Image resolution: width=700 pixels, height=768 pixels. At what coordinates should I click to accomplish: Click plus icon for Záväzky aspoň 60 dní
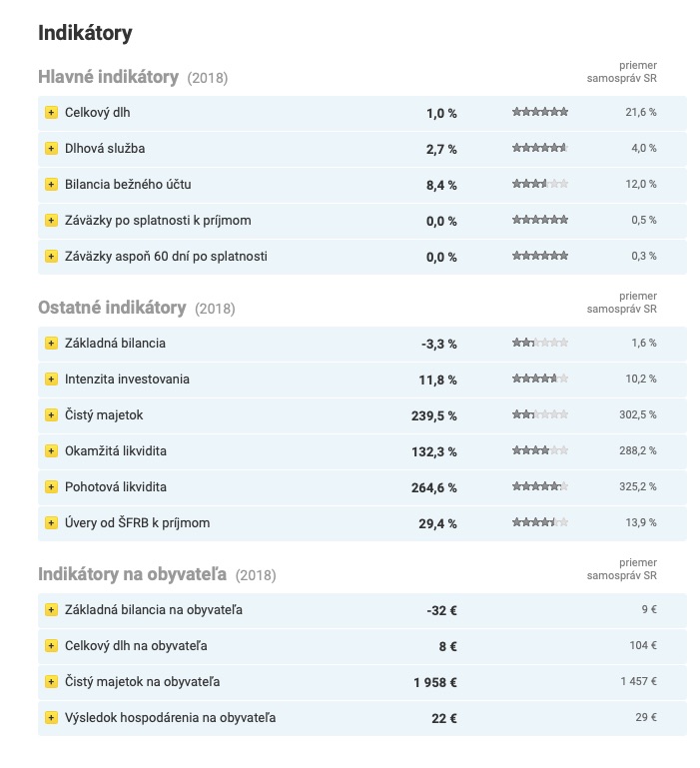click(x=51, y=256)
